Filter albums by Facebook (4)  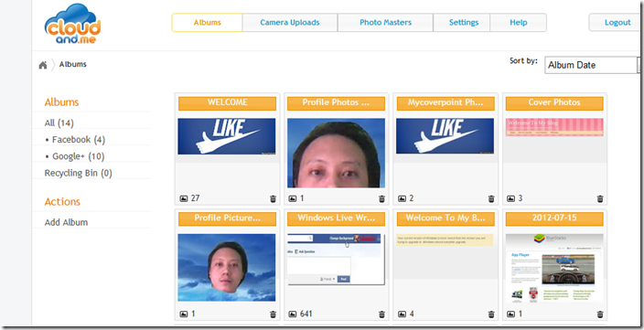79,140
